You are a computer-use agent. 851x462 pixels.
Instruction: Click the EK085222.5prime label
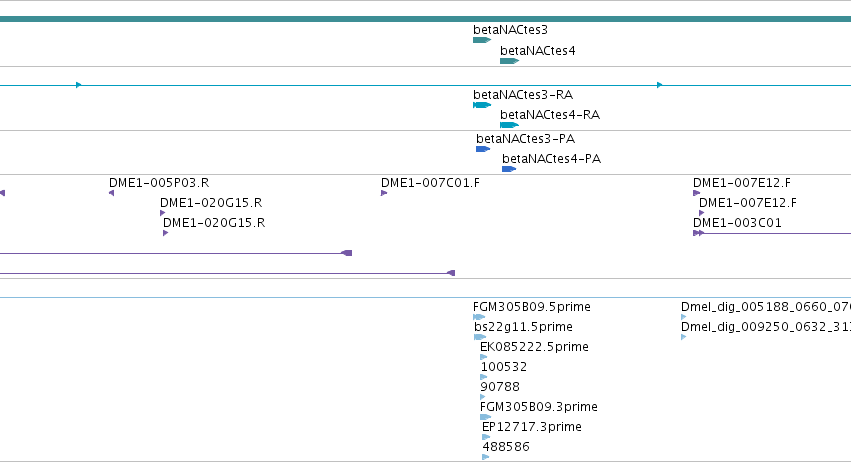[x=534, y=347]
